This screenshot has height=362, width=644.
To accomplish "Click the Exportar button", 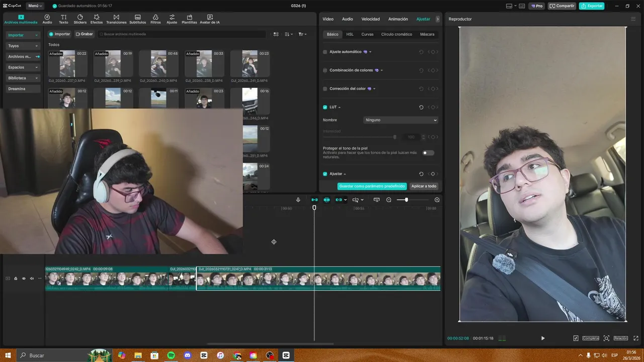I will 592,6.
